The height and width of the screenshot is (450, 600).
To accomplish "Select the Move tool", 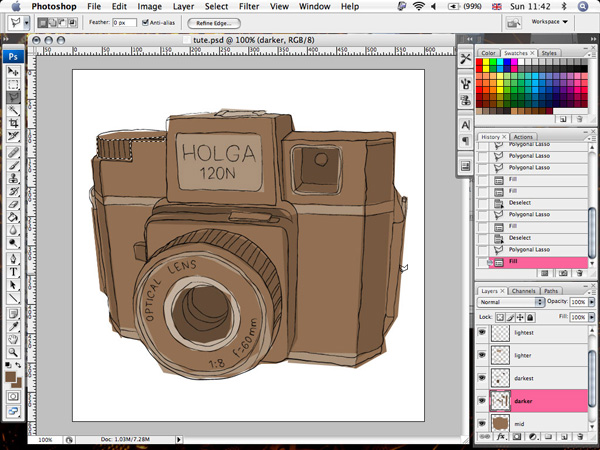I will (x=13, y=71).
